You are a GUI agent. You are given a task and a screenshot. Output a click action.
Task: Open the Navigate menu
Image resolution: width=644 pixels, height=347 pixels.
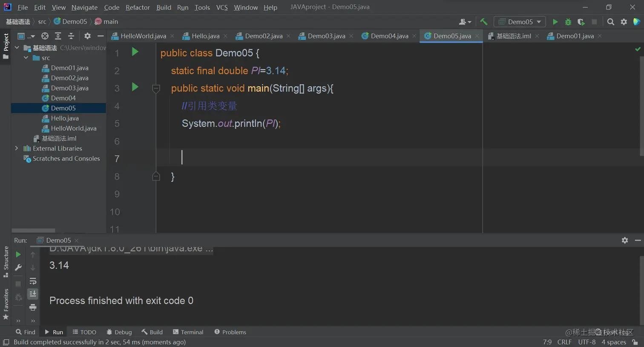(84, 7)
